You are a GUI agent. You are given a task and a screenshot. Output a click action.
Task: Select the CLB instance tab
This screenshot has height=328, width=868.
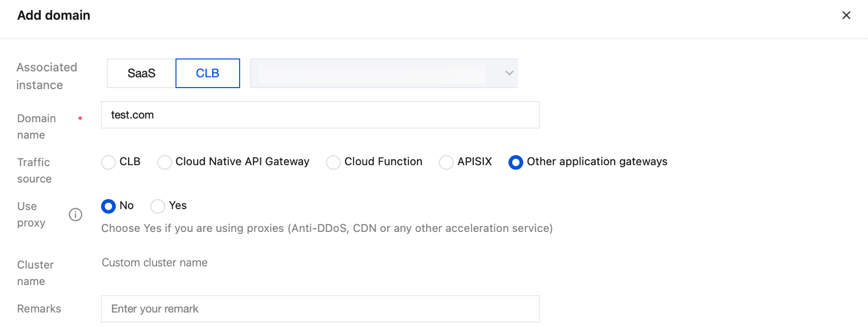pos(208,73)
